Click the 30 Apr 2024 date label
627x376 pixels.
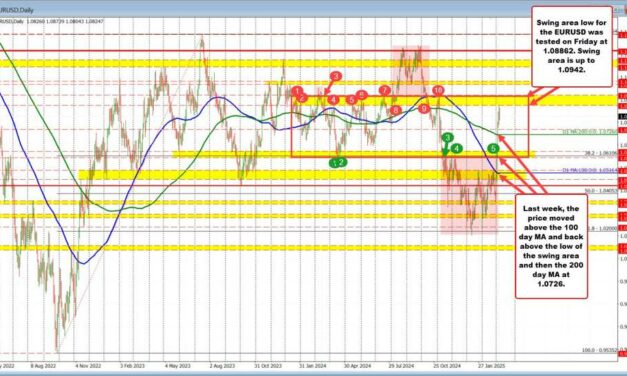pyautogui.click(x=357, y=366)
